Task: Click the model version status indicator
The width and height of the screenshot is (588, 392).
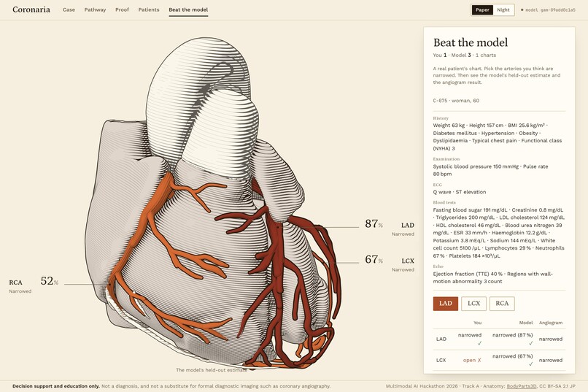Action: coord(549,10)
